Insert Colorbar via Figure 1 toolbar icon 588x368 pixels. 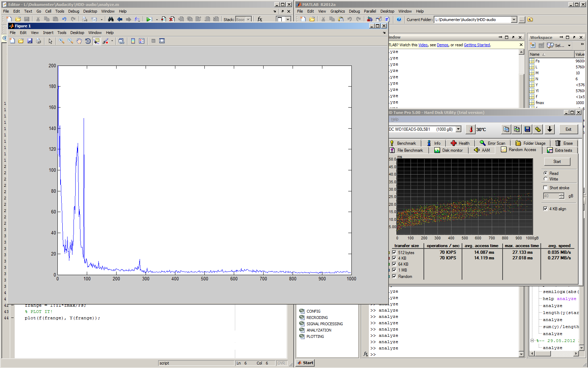point(133,41)
